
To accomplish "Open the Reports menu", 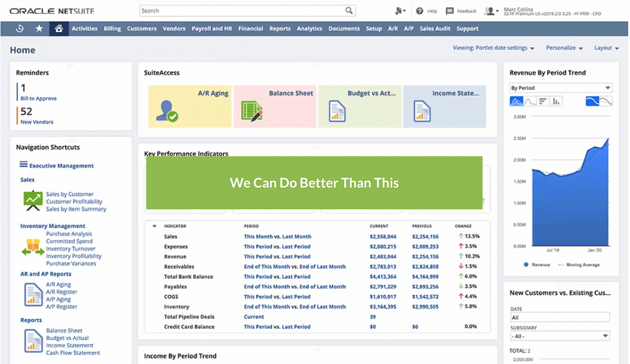I will point(280,29).
